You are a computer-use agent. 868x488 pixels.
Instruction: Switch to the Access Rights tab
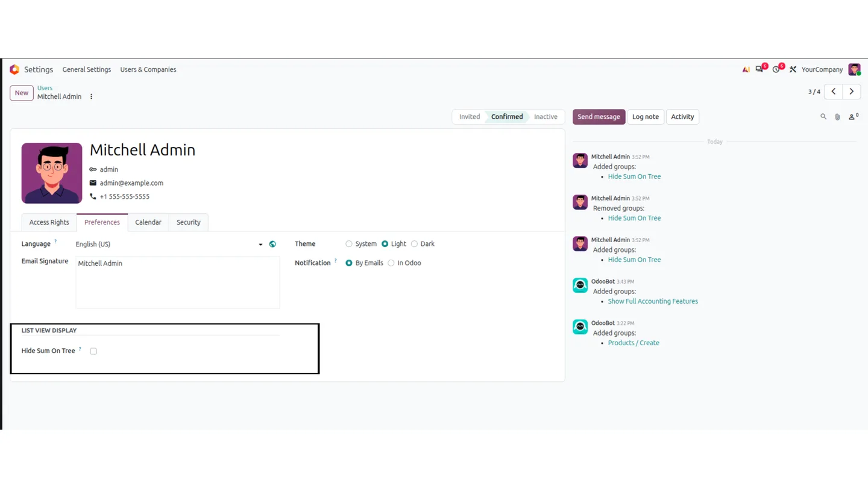[49, 222]
